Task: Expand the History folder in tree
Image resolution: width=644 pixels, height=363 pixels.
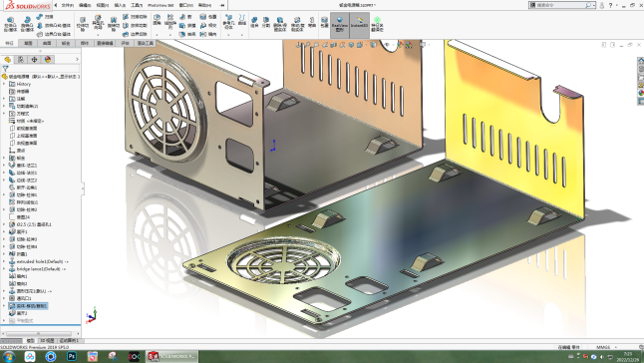Action: [x=4, y=84]
